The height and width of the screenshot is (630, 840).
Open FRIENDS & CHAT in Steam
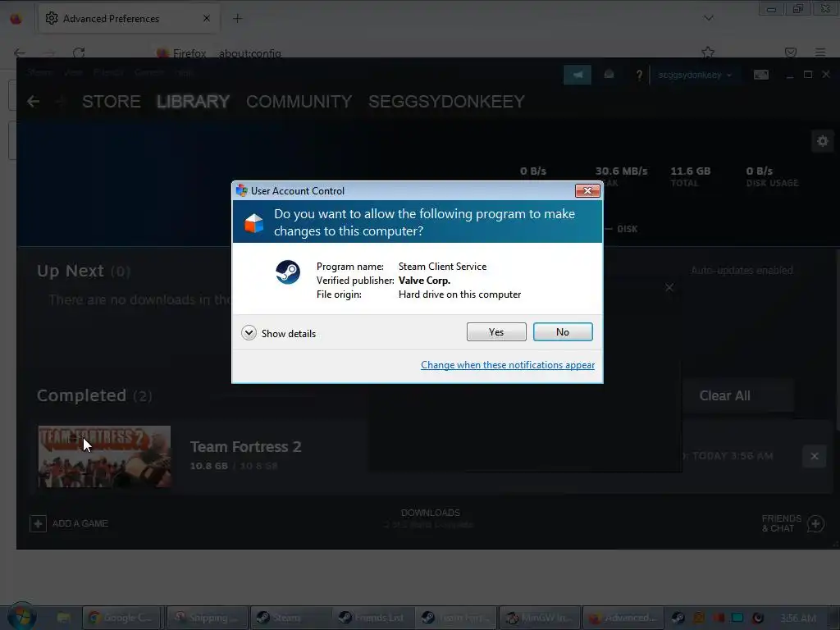792,523
